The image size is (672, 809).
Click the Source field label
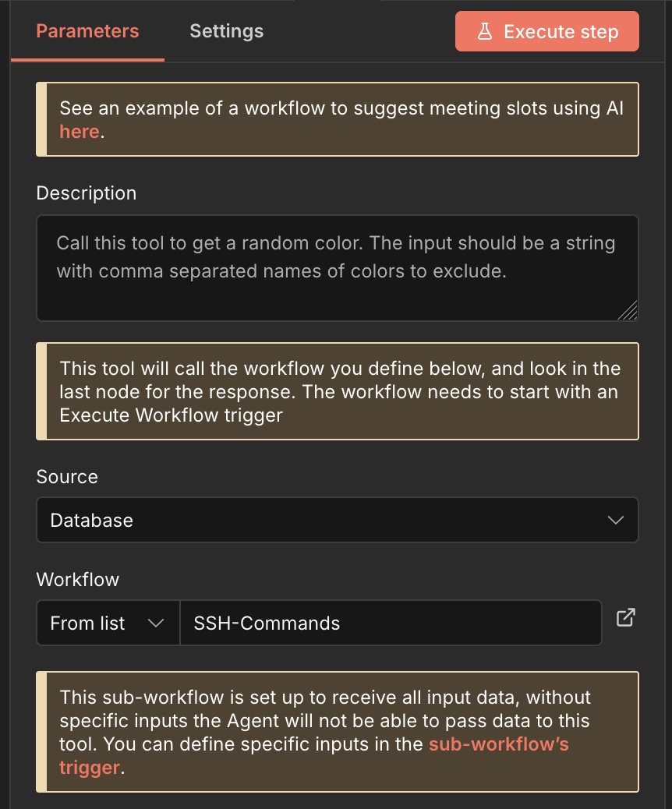point(67,477)
